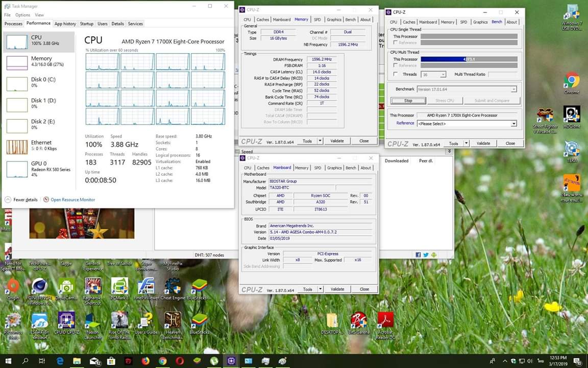Open the Origin desktop shortcut
588x368 pixels.
click(13, 289)
